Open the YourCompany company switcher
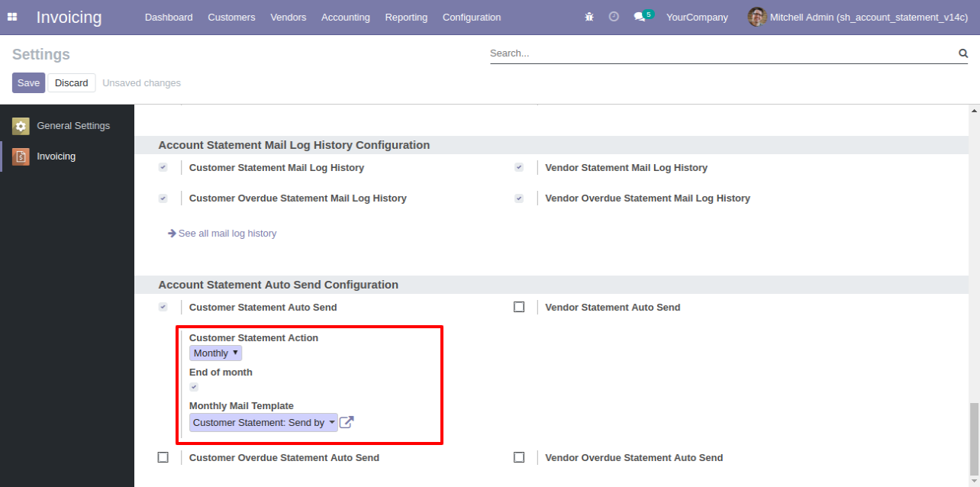 tap(697, 17)
